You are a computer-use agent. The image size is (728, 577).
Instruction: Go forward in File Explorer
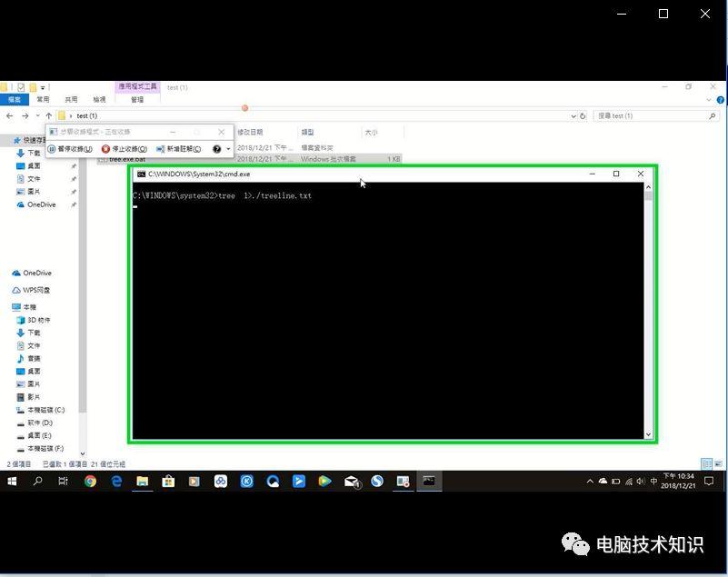[25, 115]
